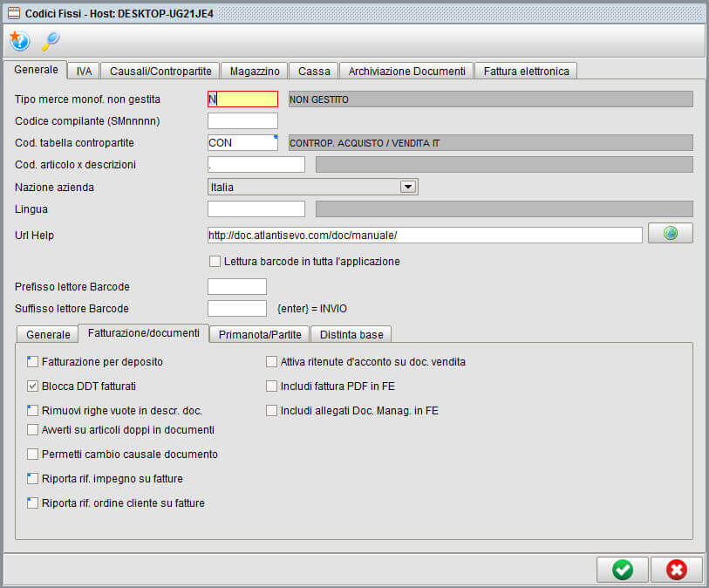Viewport: 709px width, 588px height.
Task: Click the help icon with red star
Action: (x=19, y=40)
